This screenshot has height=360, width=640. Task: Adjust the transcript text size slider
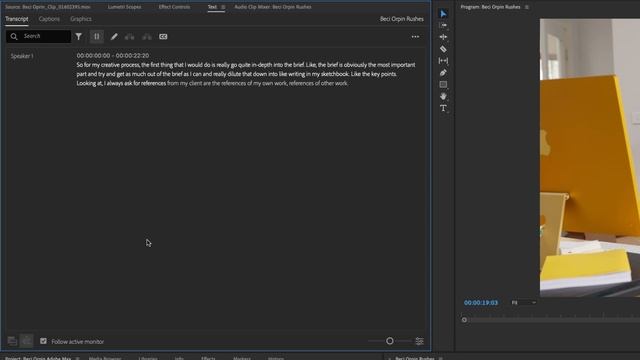390,341
